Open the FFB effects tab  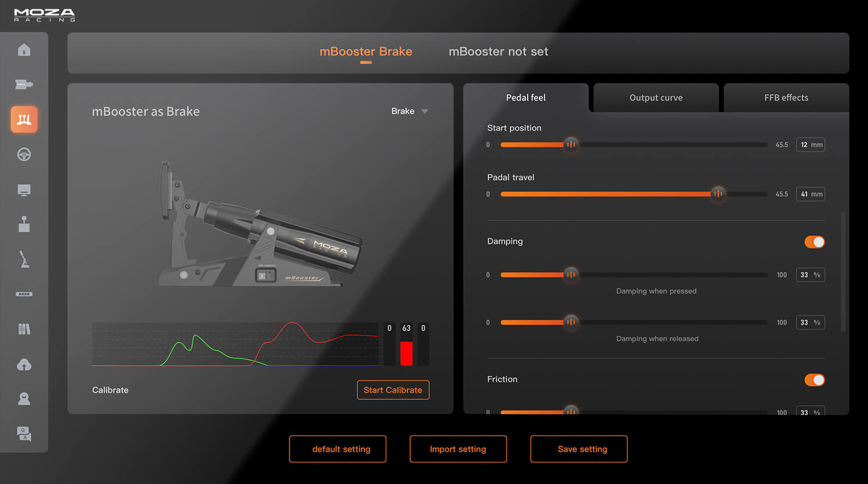[x=786, y=98]
